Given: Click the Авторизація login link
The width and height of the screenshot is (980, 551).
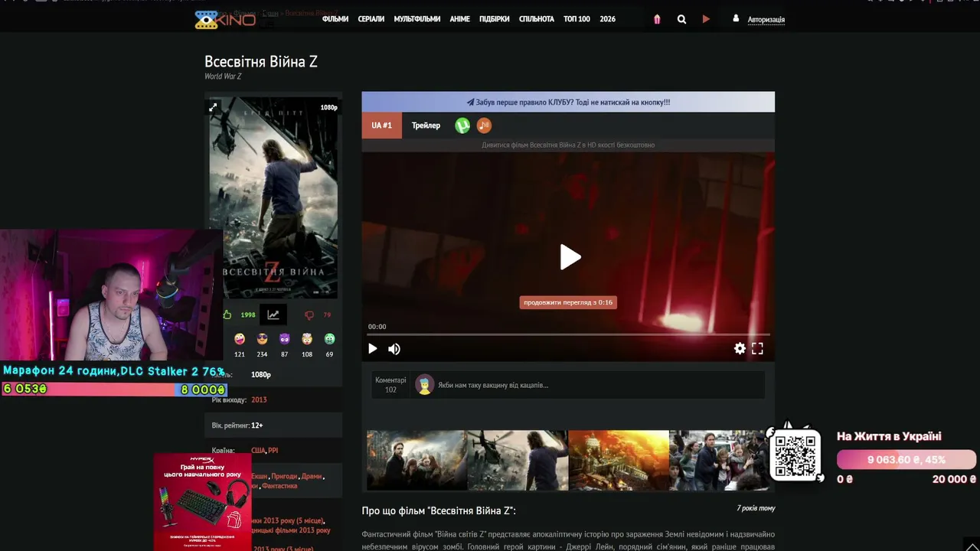Looking at the screenshot, I should pyautogui.click(x=766, y=20).
